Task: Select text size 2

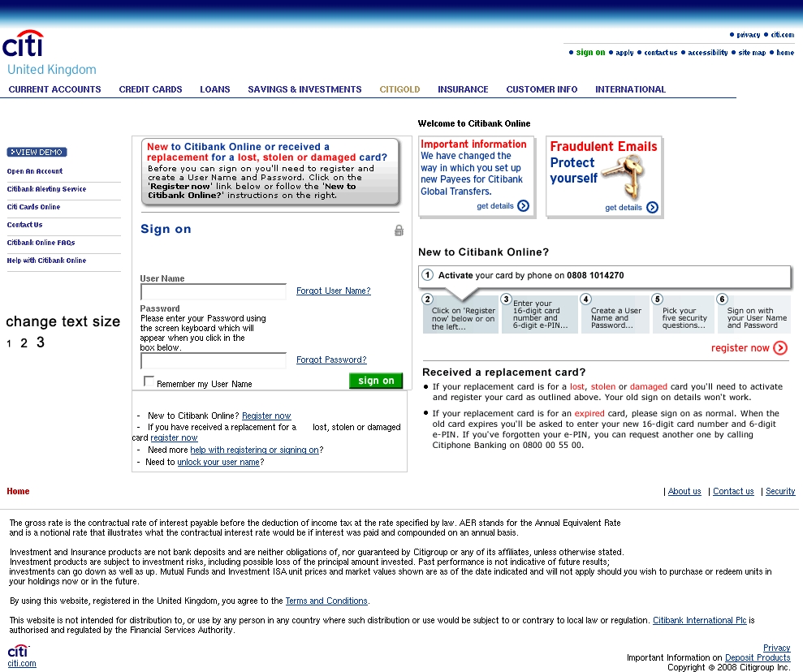Action: pyautogui.click(x=24, y=343)
